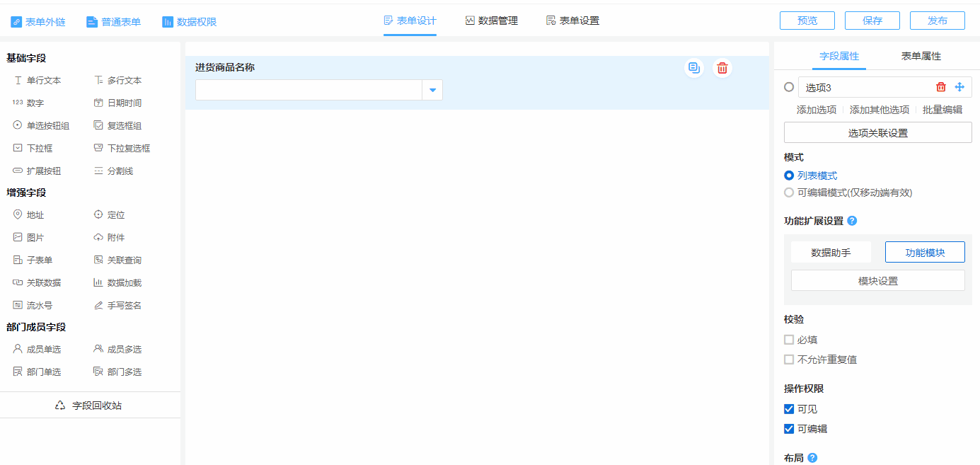This screenshot has height=465, width=980.
Task: Delete 选项3 with its red trash icon
Action: [940, 87]
